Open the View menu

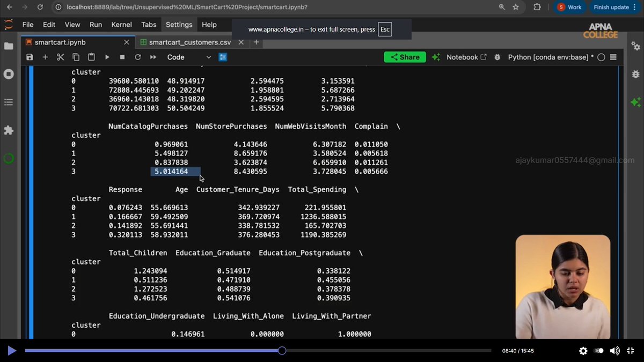pos(72,25)
